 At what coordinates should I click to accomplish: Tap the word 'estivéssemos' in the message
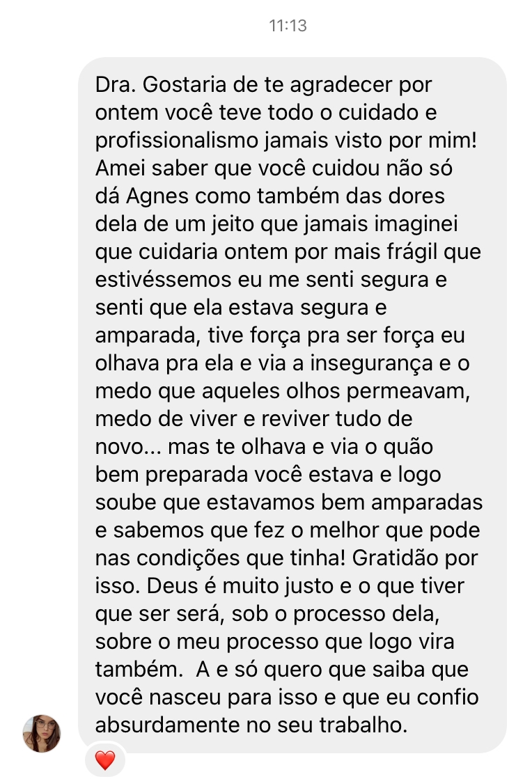click(163, 280)
